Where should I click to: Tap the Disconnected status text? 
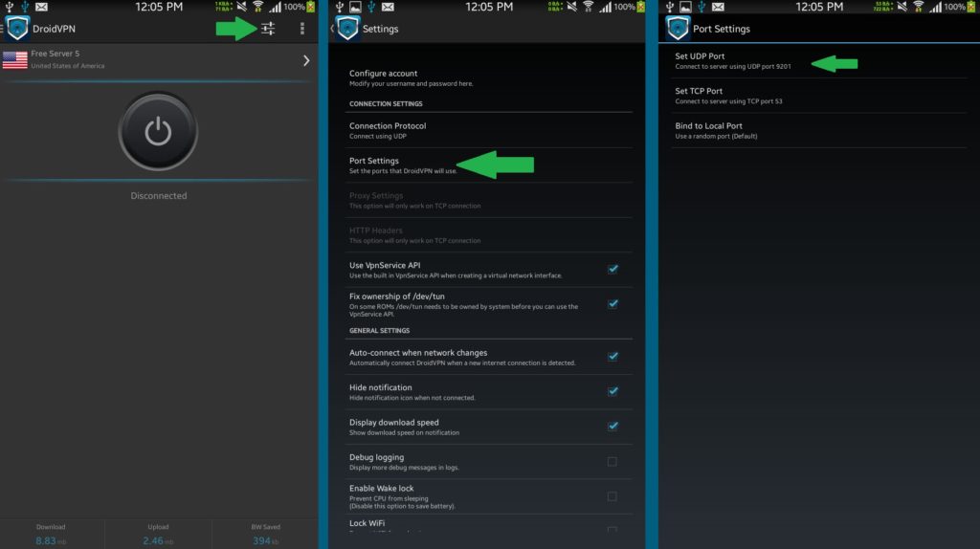click(159, 195)
